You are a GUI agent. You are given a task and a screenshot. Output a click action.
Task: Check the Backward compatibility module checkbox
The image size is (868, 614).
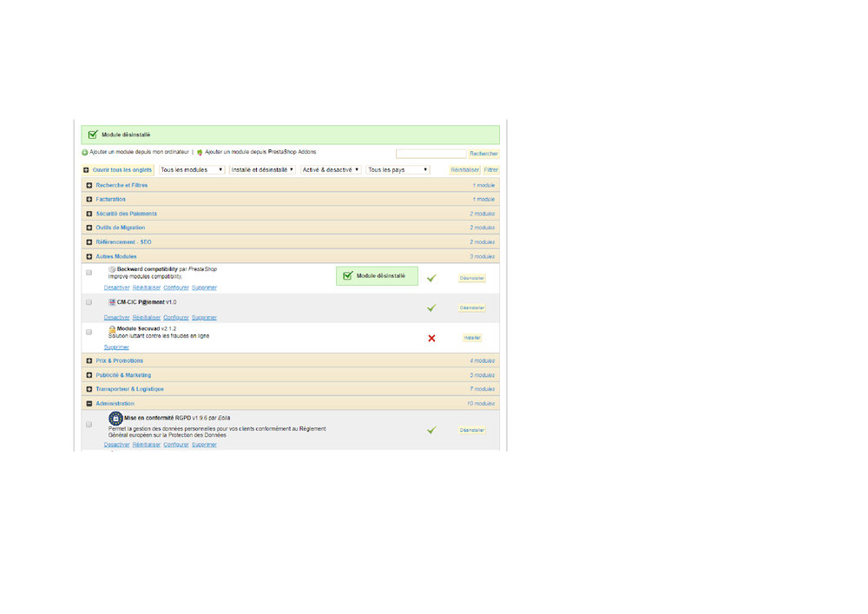[89, 273]
